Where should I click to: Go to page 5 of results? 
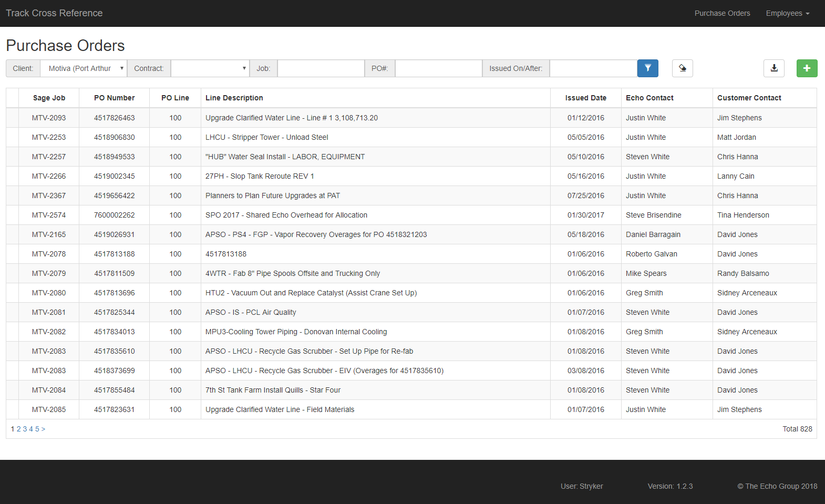tap(37, 429)
